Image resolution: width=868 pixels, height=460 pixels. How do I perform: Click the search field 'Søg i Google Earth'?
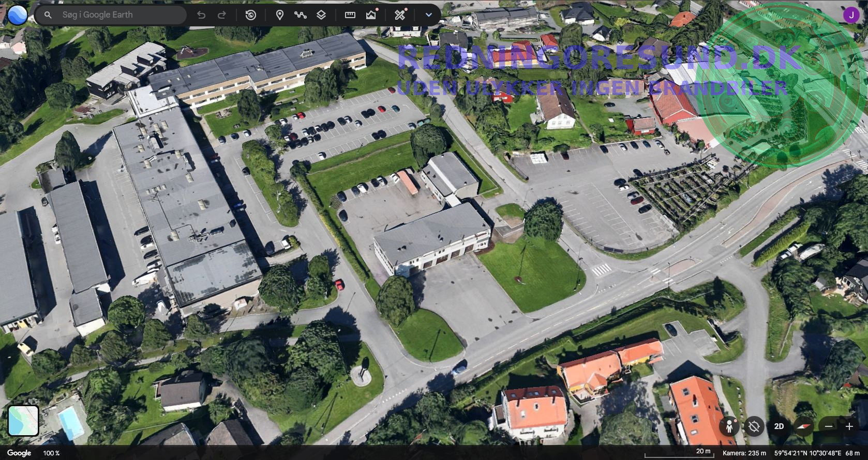pos(119,15)
